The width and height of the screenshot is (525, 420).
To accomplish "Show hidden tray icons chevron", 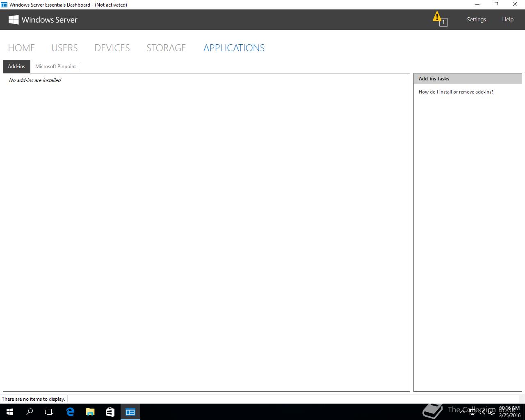I will pos(463,412).
